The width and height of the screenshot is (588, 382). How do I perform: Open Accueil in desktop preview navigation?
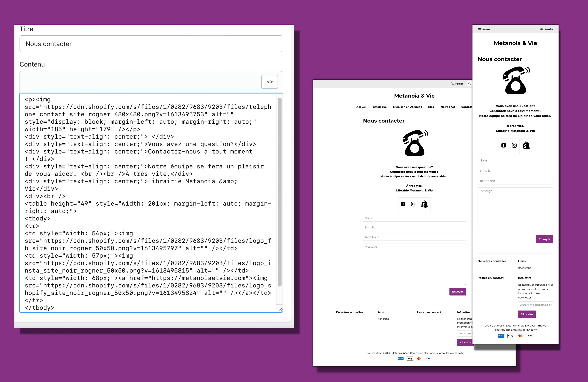tap(361, 107)
